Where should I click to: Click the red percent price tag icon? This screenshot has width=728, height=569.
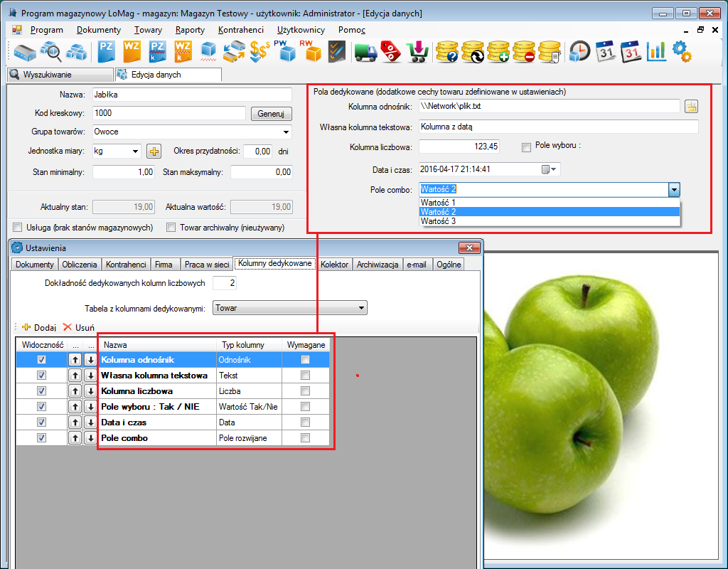pos(391,51)
